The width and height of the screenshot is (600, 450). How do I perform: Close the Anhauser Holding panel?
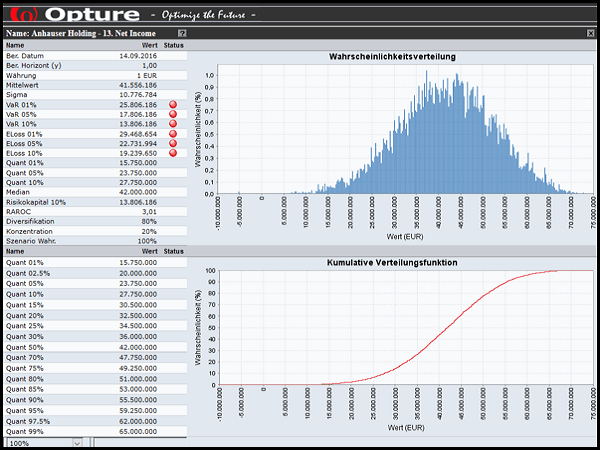click(x=591, y=34)
